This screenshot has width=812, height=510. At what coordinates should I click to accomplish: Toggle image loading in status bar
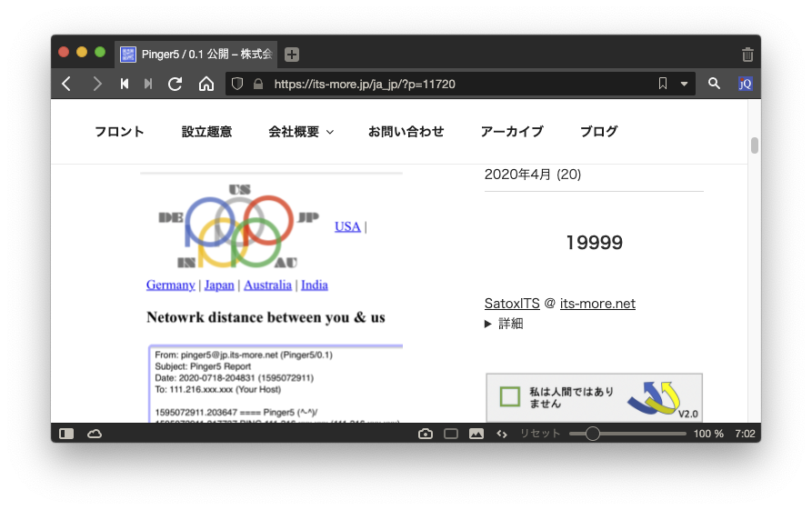click(476, 434)
